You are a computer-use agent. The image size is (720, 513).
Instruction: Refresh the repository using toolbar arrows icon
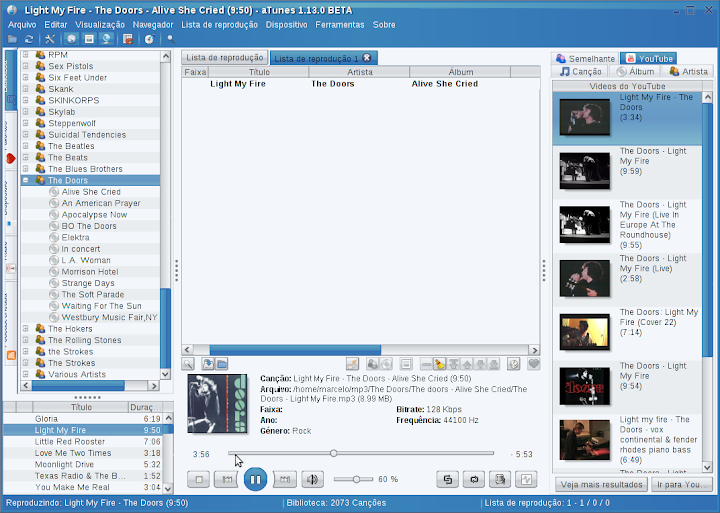click(x=29, y=39)
